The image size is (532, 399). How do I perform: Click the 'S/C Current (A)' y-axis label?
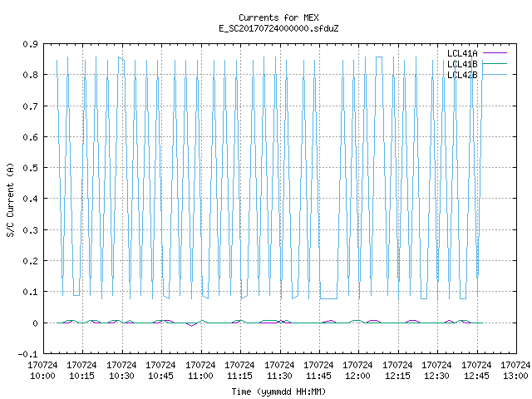pyautogui.click(x=10, y=199)
